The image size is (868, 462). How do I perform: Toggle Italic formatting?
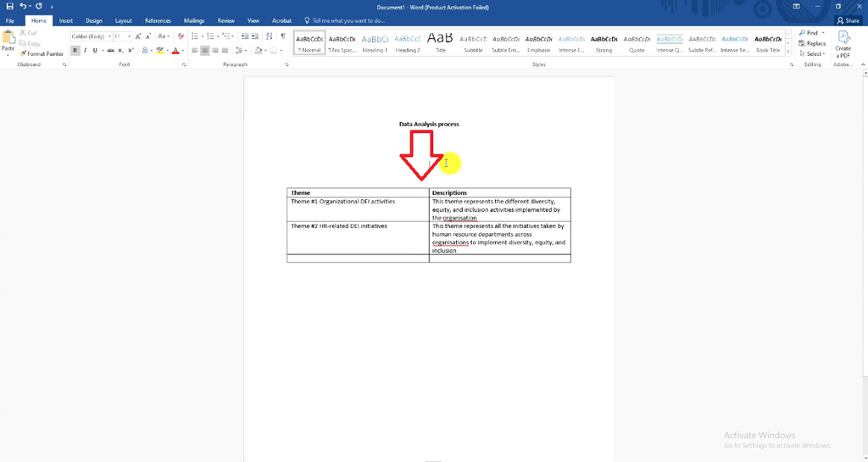click(85, 50)
